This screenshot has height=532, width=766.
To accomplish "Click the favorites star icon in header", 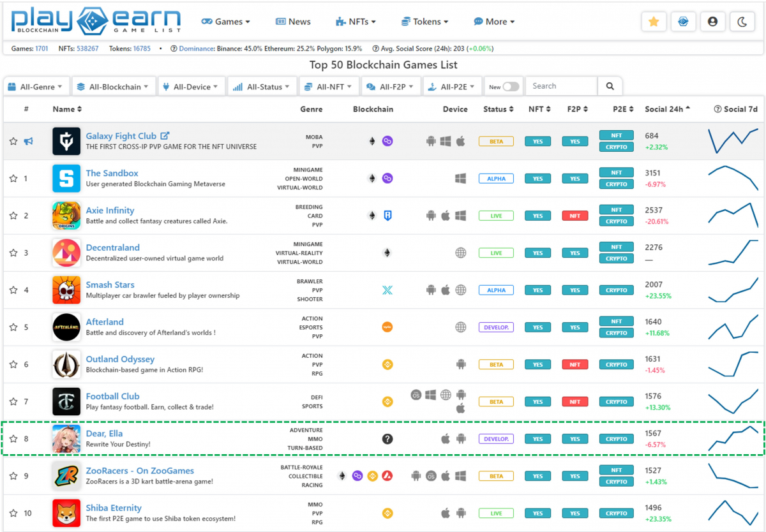I will 653,22.
